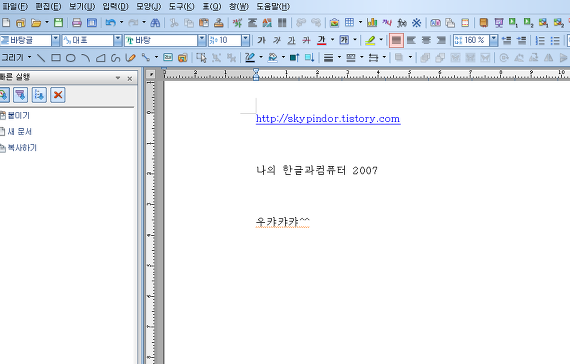Toggle strikethrough formatting

[x=306, y=40]
